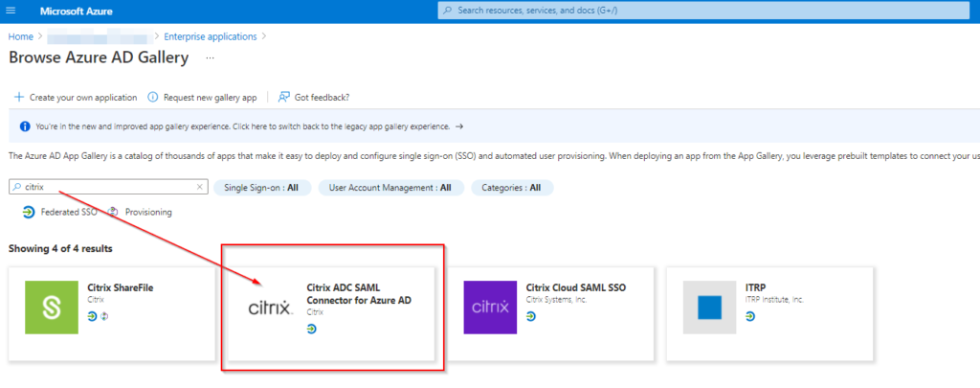
Task: Click federated SSO icon on Citrix ShareFile card
Action: (92, 316)
